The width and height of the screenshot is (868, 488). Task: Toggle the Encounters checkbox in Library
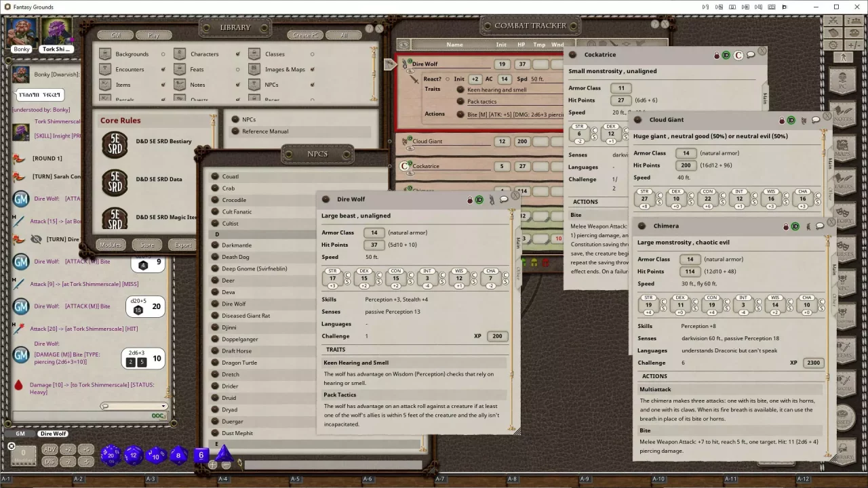[163, 69]
